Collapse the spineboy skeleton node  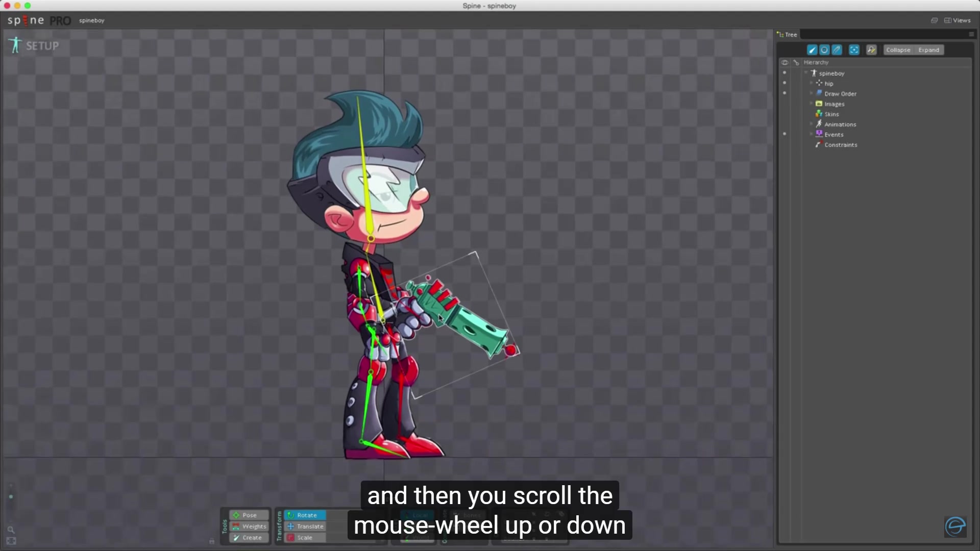click(806, 73)
